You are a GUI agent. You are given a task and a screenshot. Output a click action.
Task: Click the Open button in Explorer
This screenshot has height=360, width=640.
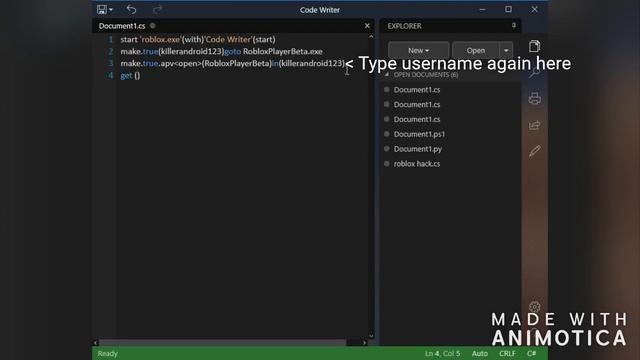476,50
